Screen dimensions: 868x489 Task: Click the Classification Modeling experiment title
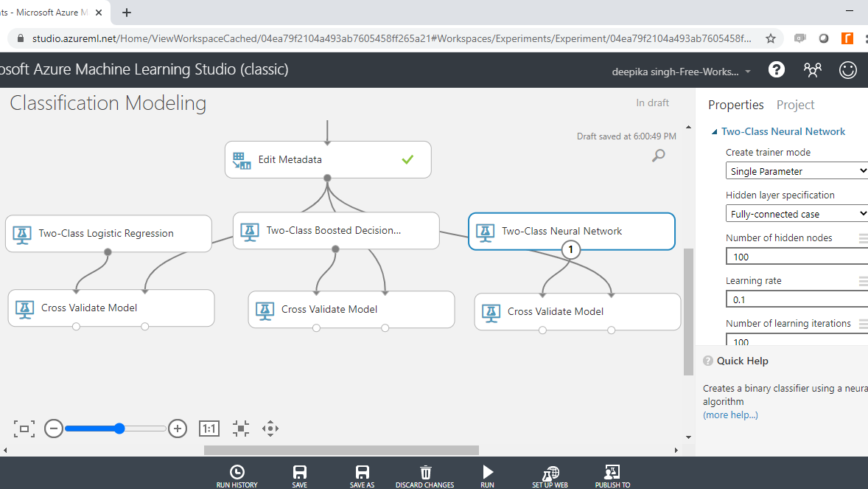(108, 103)
